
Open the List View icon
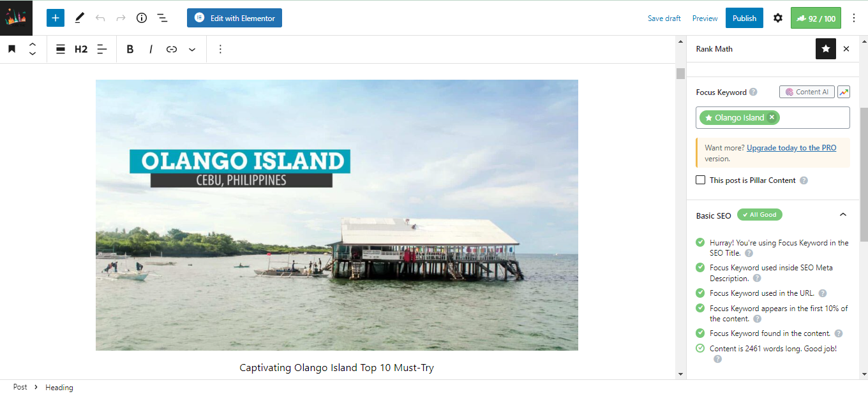pyautogui.click(x=163, y=18)
